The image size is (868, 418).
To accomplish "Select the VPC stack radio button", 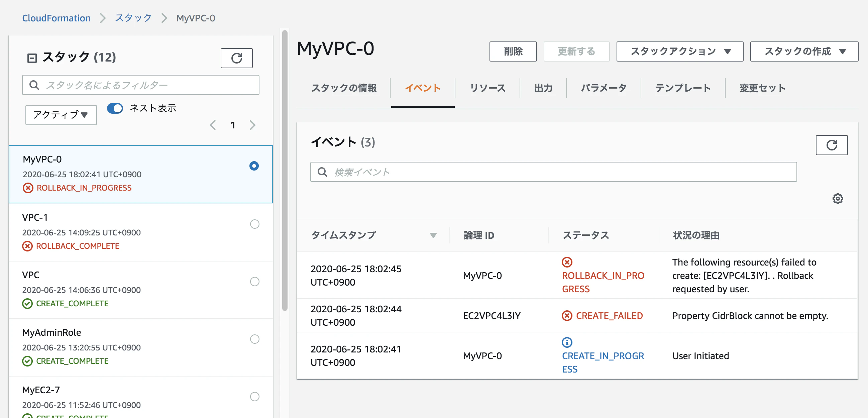I will (x=255, y=282).
